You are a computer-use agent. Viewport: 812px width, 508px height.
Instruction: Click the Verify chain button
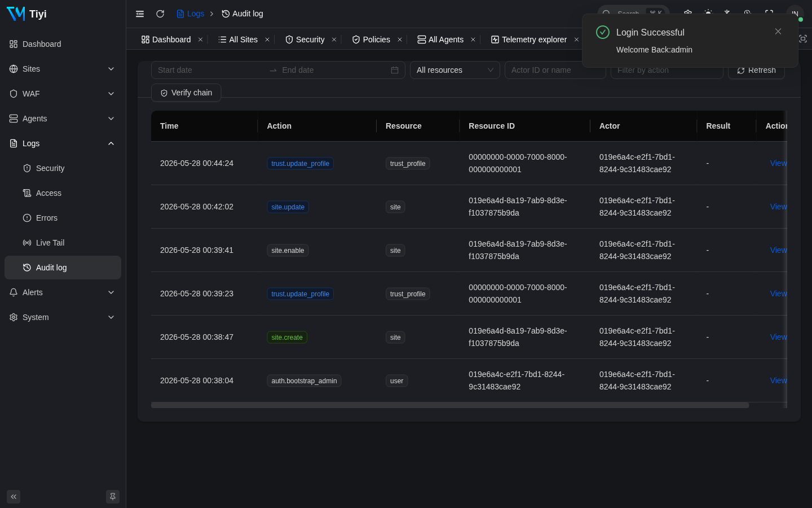(x=186, y=93)
